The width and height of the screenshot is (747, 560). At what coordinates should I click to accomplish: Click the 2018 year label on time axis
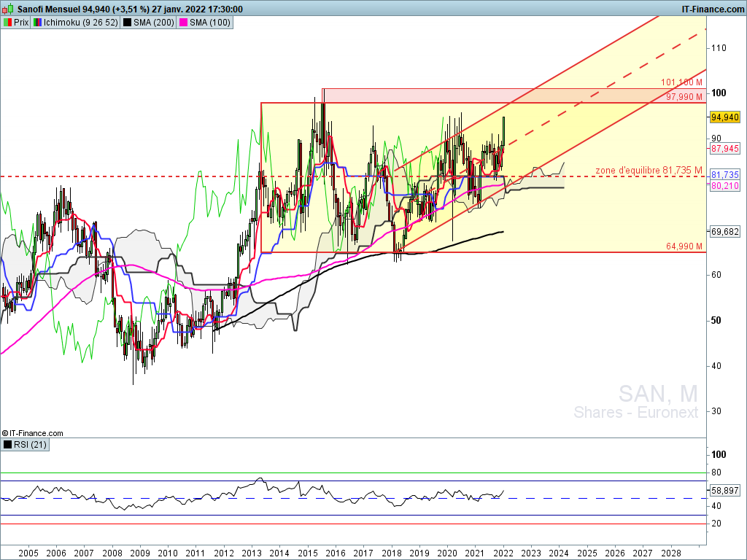[391, 553]
